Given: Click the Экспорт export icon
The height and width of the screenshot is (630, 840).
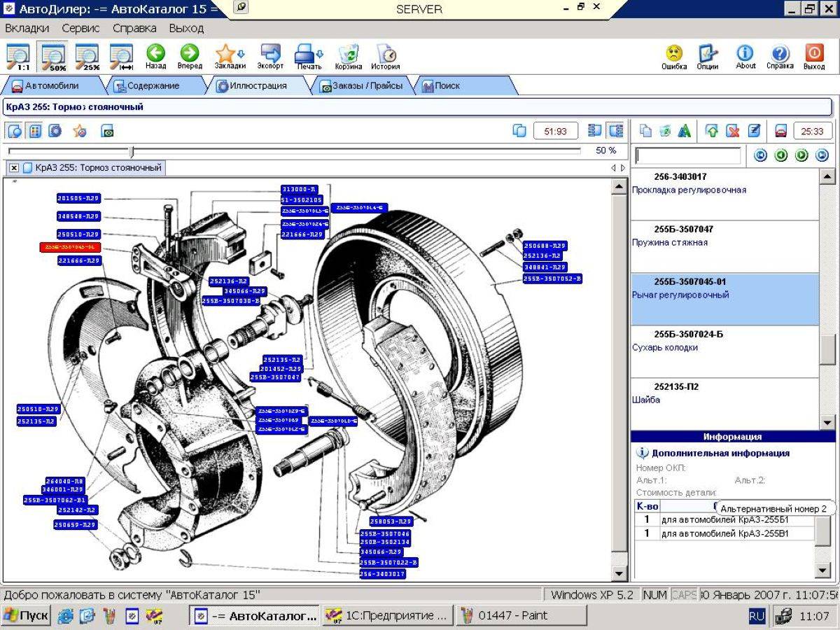Looking at the screenshot, I should (x=270, y=57).
